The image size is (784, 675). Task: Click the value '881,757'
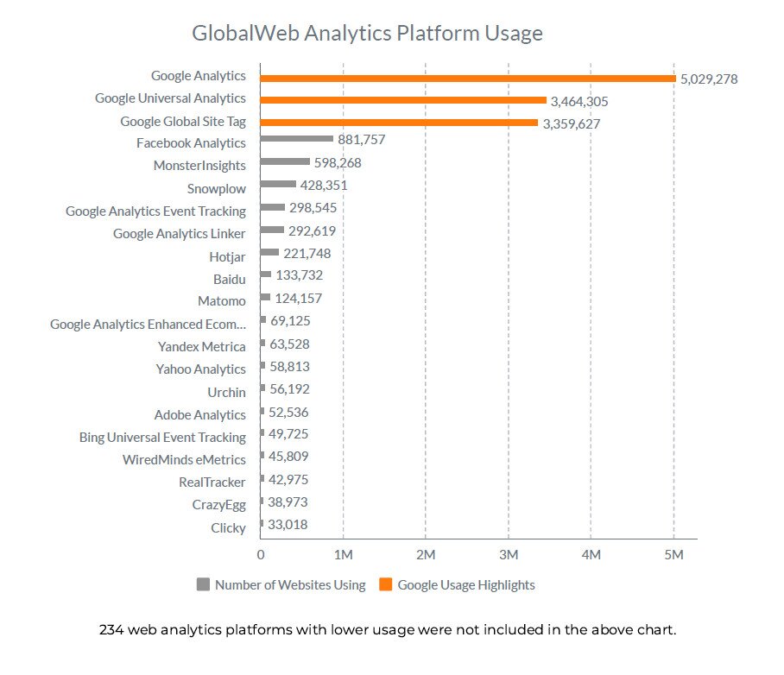[362, 140]
